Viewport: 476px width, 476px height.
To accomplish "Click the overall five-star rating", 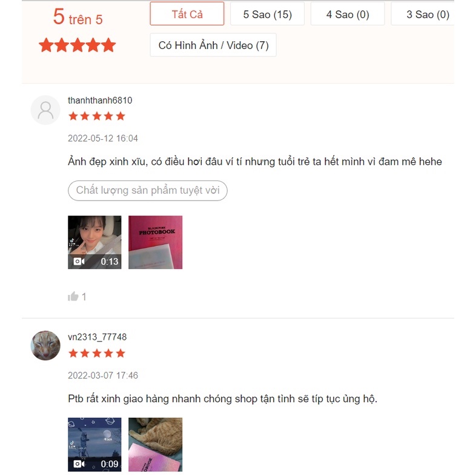I will click(77, 45).
